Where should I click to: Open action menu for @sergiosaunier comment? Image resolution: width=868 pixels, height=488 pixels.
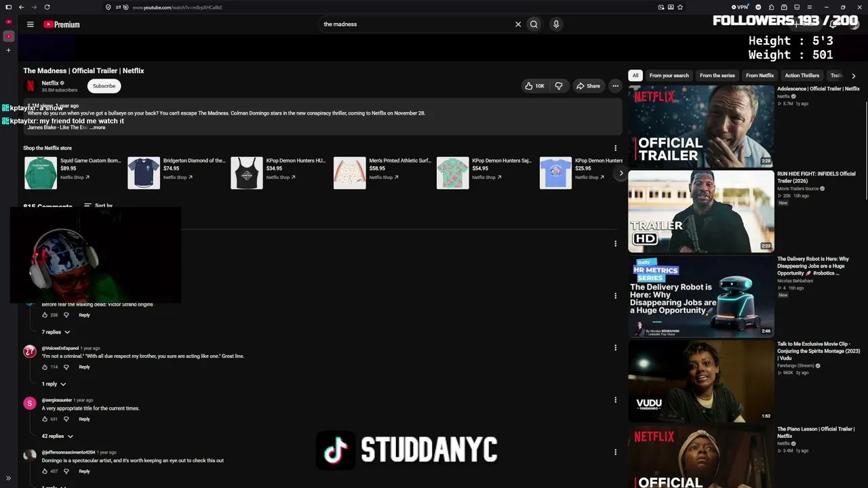pos(616,400)
